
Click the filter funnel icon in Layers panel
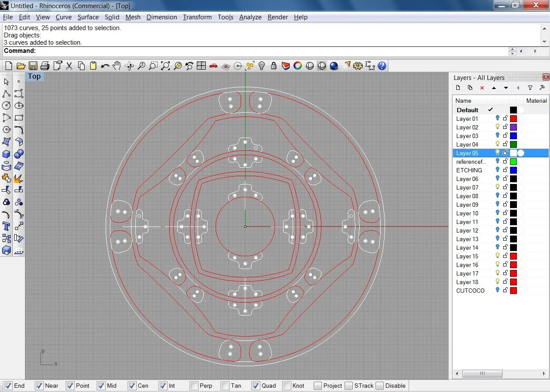click(530, 88)
